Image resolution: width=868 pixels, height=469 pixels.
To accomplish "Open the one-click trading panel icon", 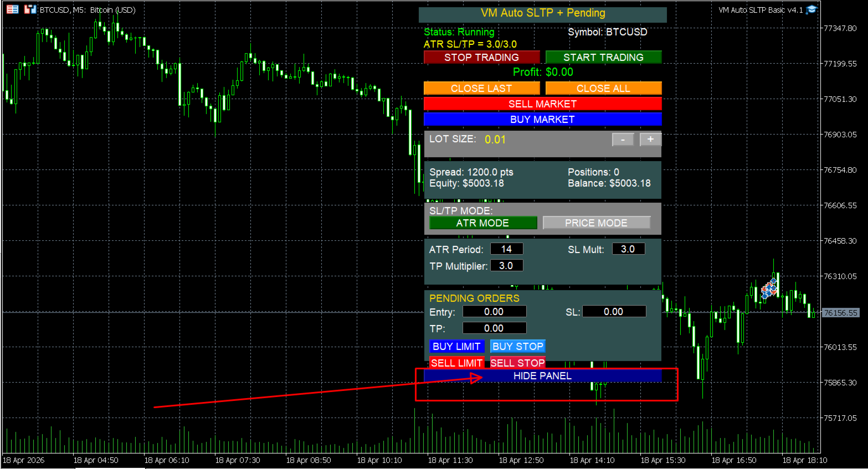I will (x=12, y=9).
